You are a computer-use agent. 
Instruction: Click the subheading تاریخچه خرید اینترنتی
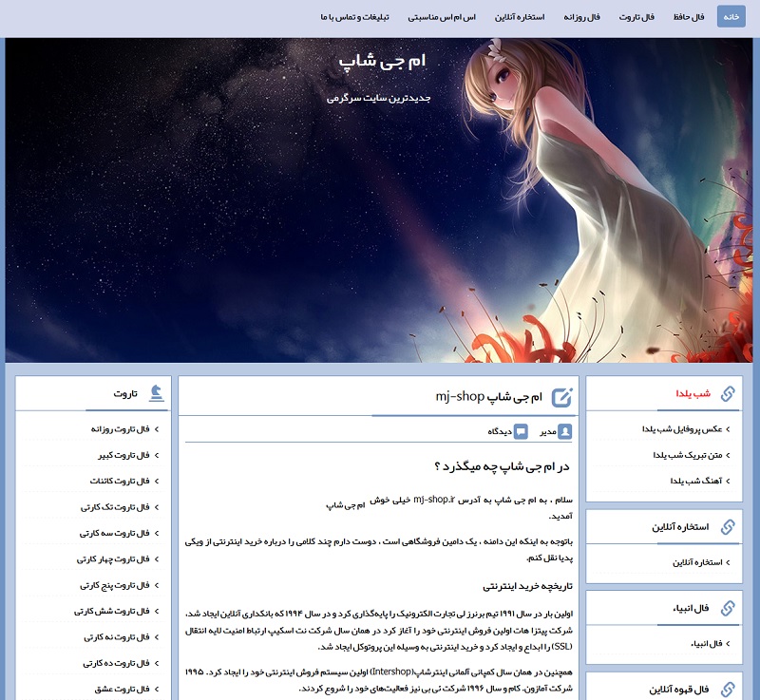(527, 586)
